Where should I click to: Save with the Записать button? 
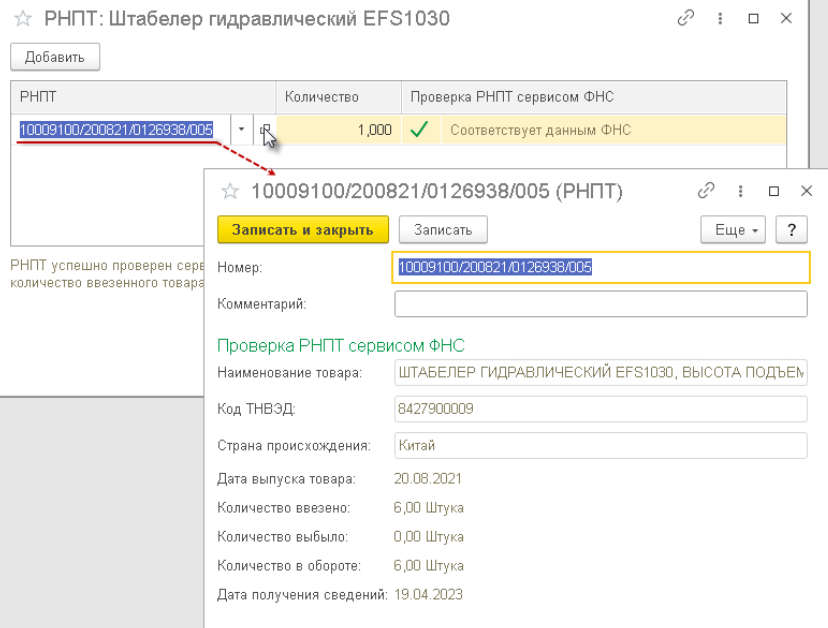coord(443,230)
